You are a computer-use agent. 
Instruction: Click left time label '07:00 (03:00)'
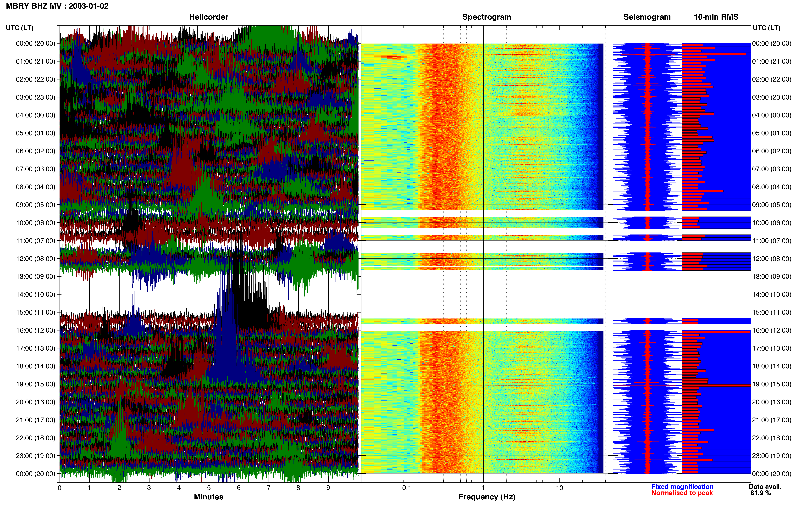(x=36, y=169)
